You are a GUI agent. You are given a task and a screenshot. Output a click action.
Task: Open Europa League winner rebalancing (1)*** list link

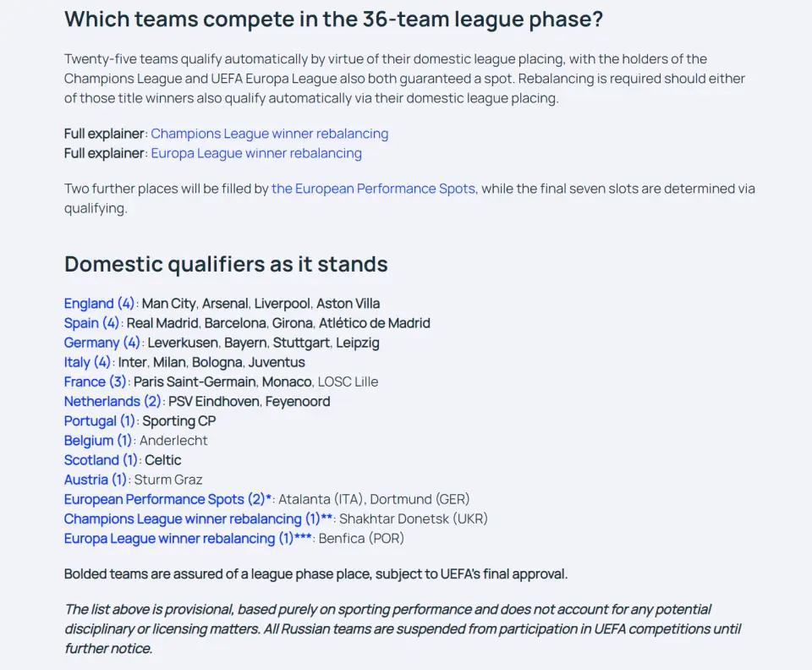tap(188, 539)
